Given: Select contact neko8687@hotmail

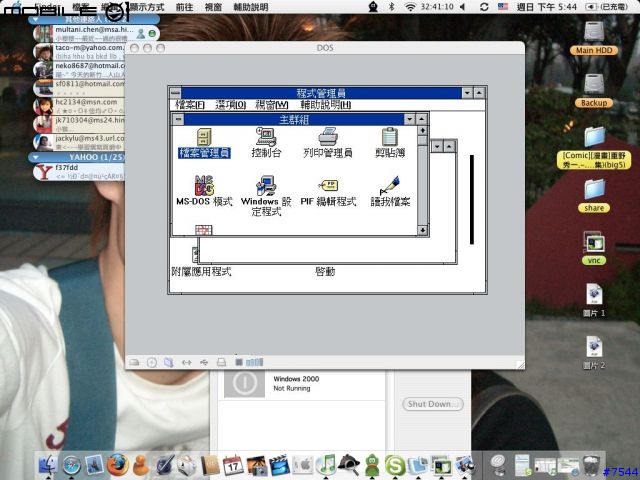Looking at the screenshot, I should (x=78, y=69).
